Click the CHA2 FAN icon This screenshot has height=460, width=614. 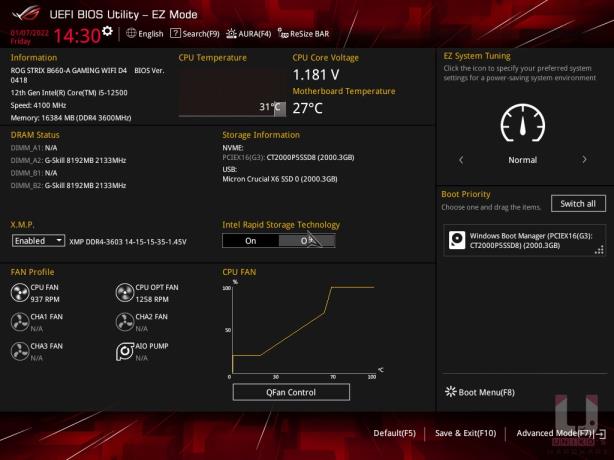click(x=125, y=322)
